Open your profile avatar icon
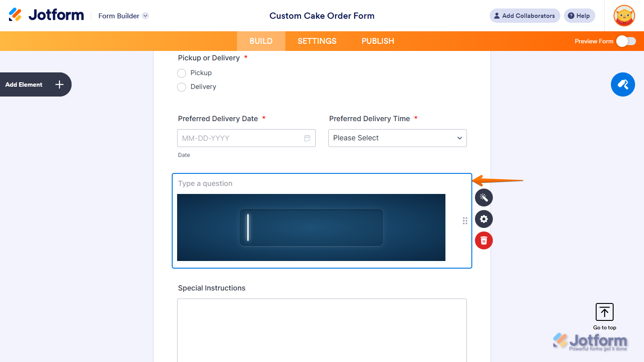 point(624,16)
